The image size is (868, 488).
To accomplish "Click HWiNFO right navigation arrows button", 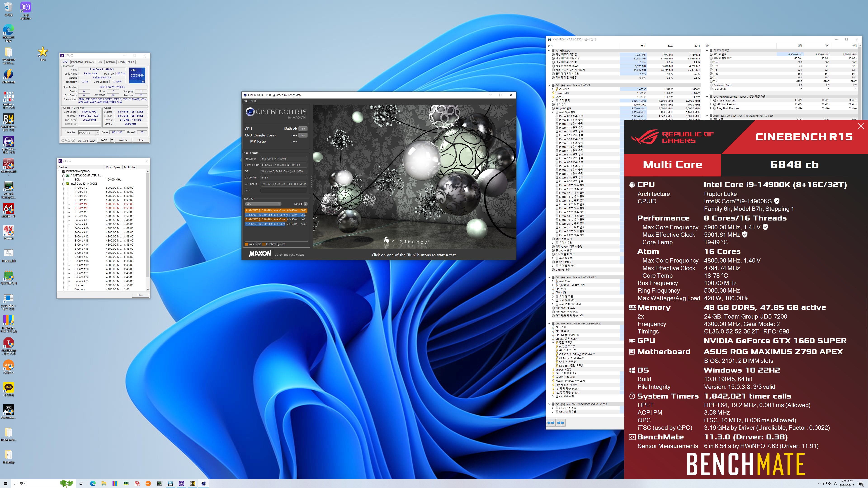I will (x=561, y=423).
